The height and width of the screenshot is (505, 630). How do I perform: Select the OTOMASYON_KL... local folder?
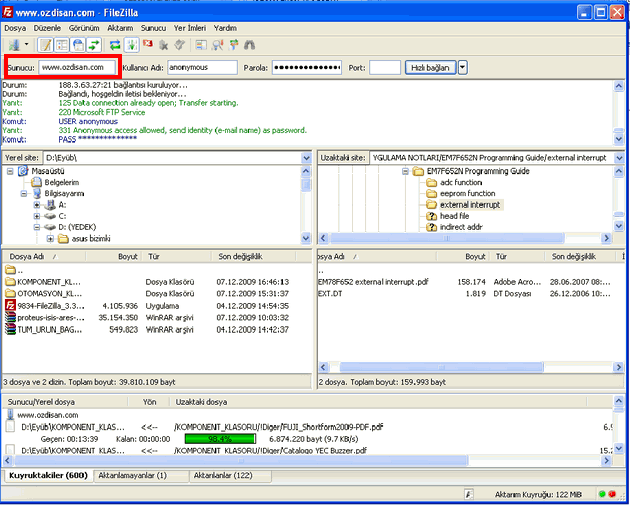[49, 294]
